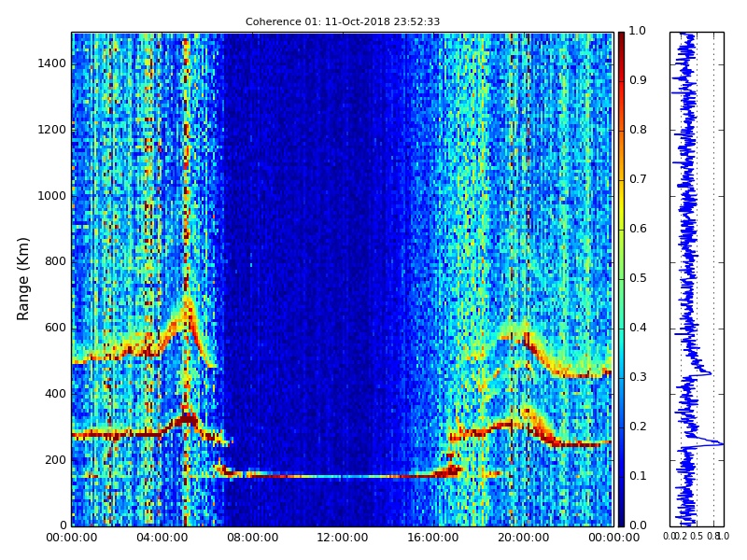Viewport: 747px width, 560px height.
Task: Click the 0.5 tick of the profile plot
Action: (x=697, y=536)
